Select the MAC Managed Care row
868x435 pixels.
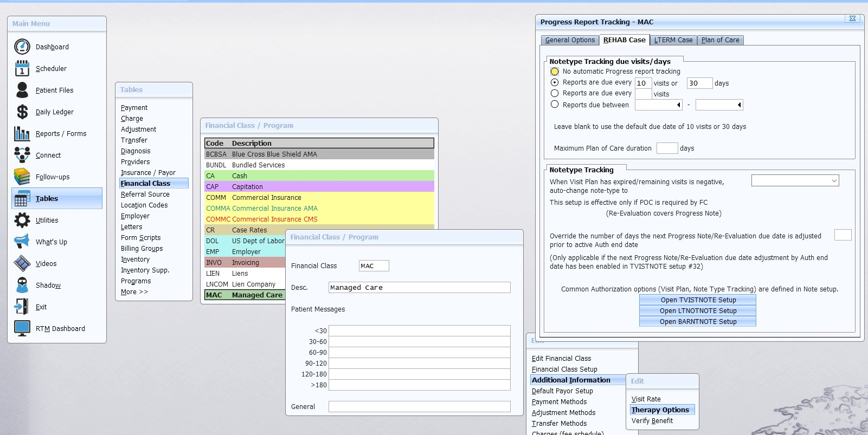click(245, 295)
